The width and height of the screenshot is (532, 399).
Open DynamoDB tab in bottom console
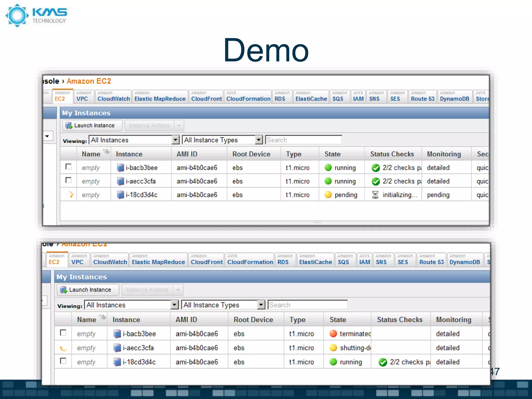[465, 260]
